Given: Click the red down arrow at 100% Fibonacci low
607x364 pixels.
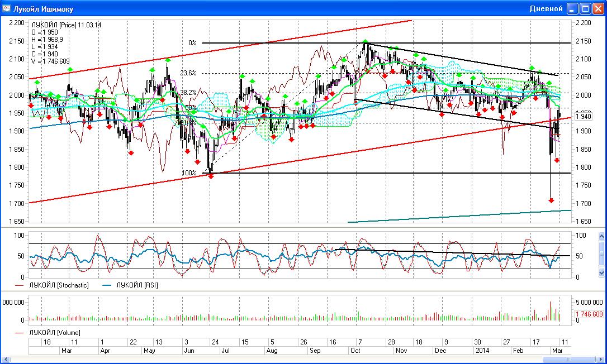Looking at the screenshot, I should point(211,176).
